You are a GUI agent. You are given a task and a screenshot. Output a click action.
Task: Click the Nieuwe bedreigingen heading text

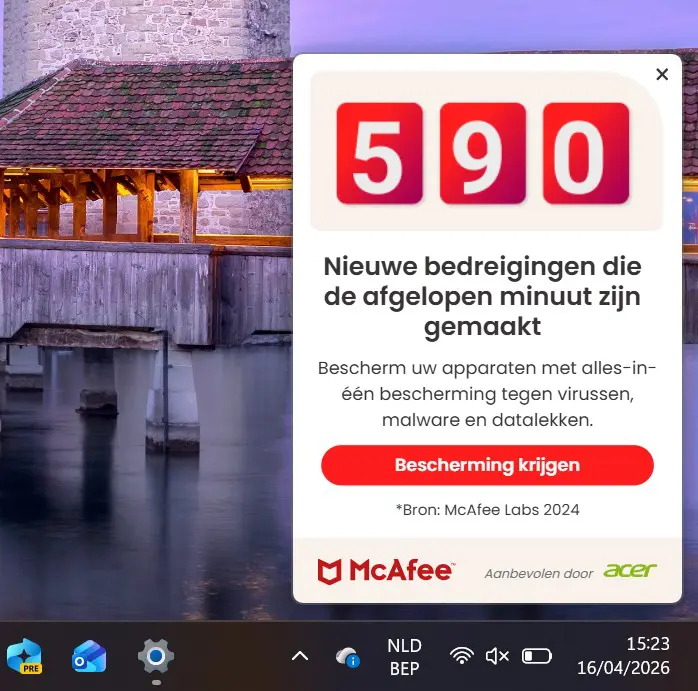click(x=483, y=296)
